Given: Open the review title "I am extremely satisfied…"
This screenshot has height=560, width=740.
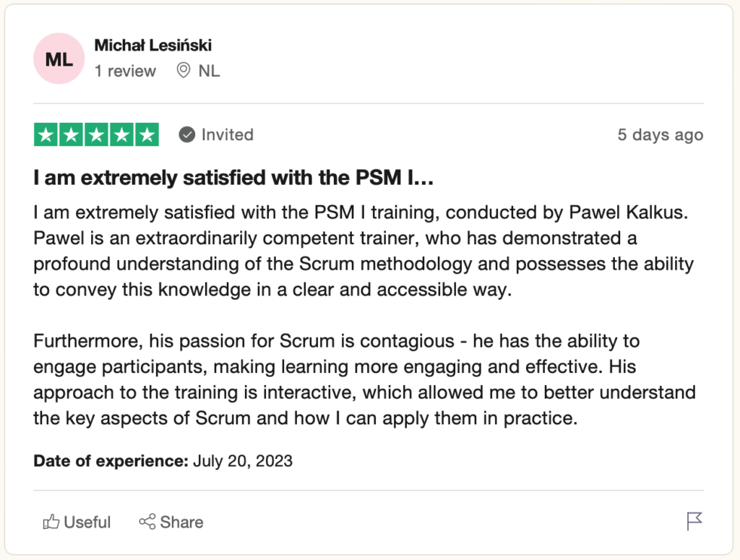Looking at the screenshot, I should [x=233, y=178].
